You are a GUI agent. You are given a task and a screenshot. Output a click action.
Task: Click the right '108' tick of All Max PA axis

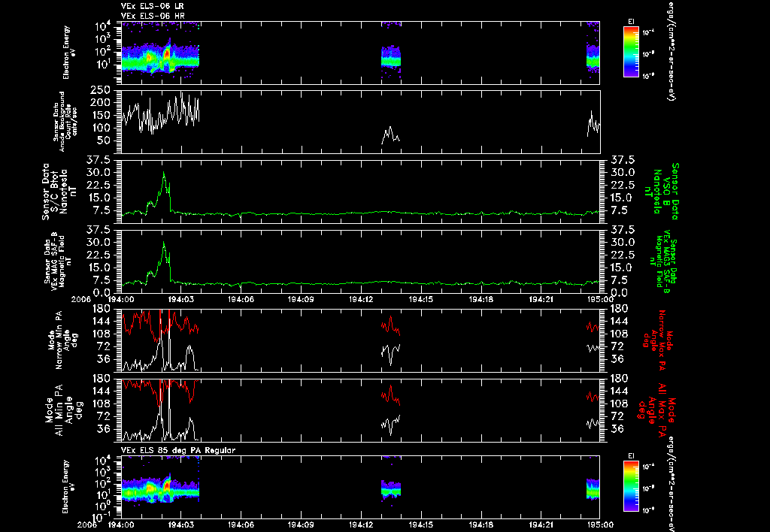click(619, 404)
